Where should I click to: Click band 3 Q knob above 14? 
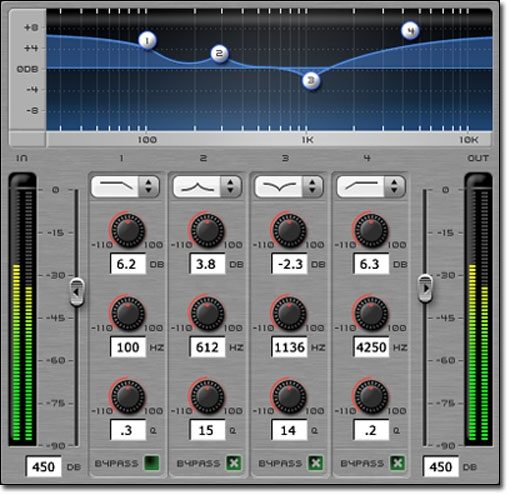point(289,397)
